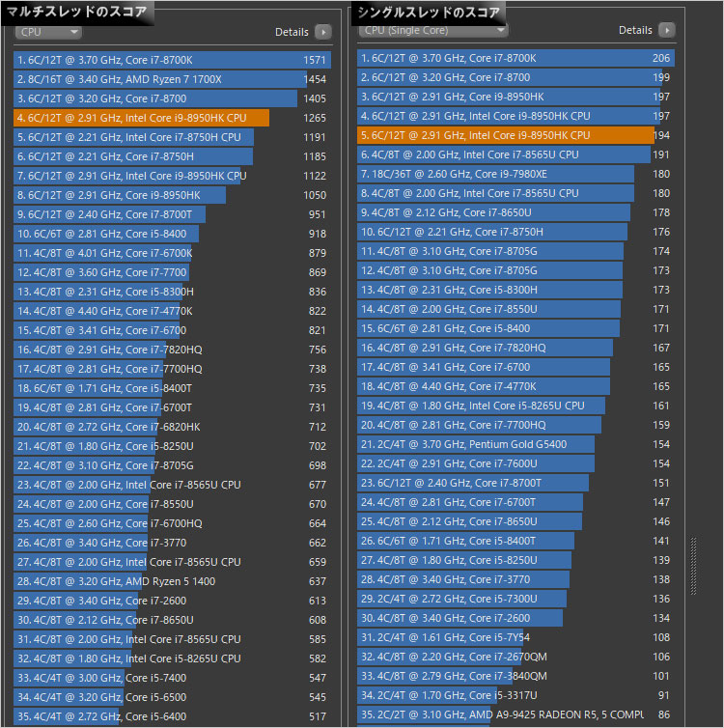The height and width of the screenshot is (728, 724).
Task: Select multi-thread row Core i5-8250U 702
Action: pos(172,446)
